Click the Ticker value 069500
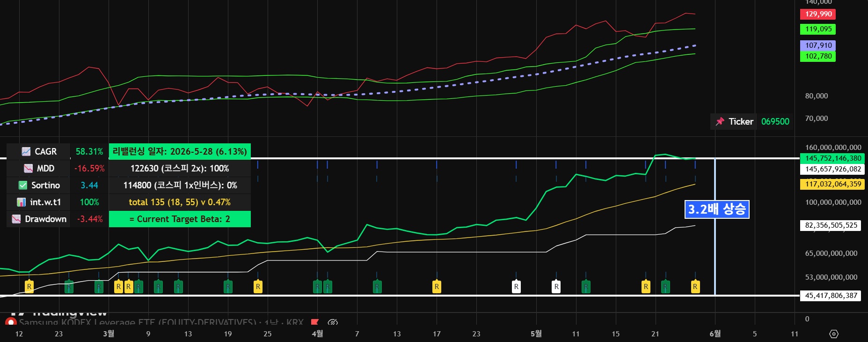 [775, 121]
